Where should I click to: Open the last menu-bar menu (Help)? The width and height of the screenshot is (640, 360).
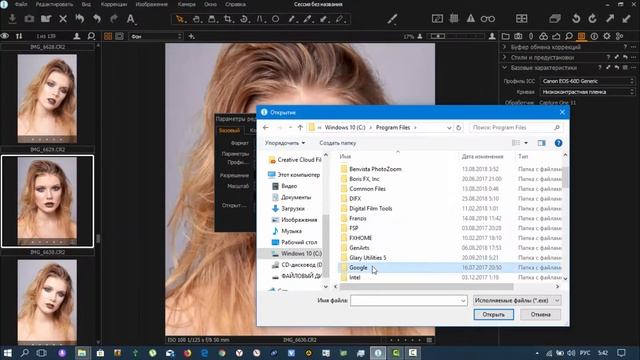[x=236, y=4]
